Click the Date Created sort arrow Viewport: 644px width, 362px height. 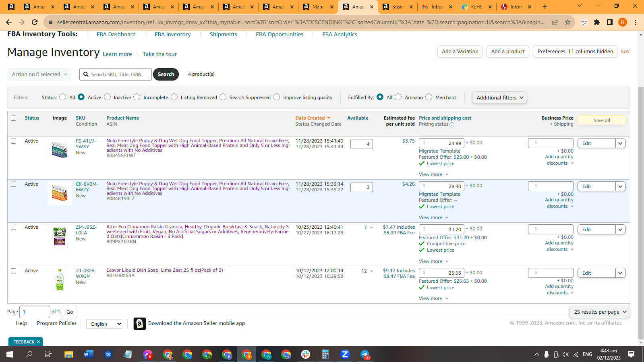point(329,118)
